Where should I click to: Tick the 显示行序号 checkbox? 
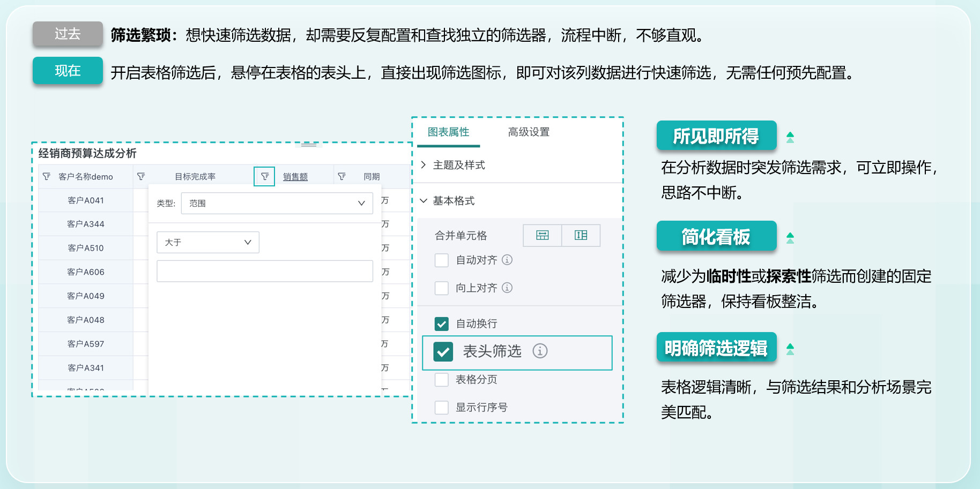tap(442, 408)
